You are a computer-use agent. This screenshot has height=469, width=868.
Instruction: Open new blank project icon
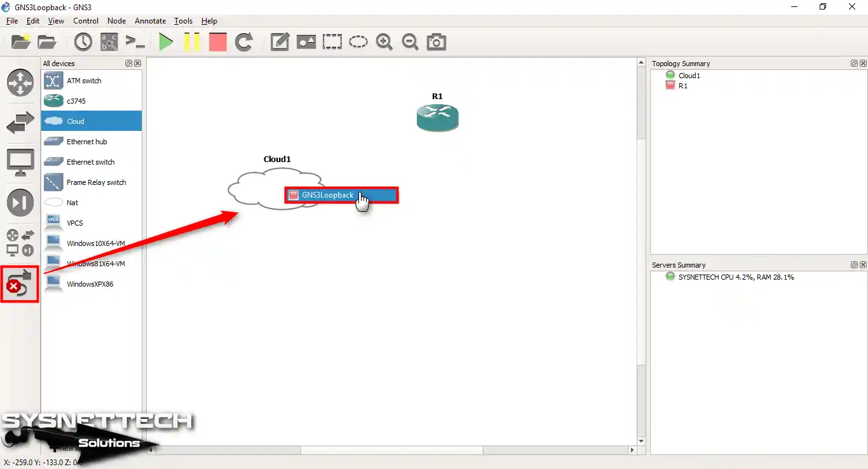pyautogui.click(x=21, y=42)
